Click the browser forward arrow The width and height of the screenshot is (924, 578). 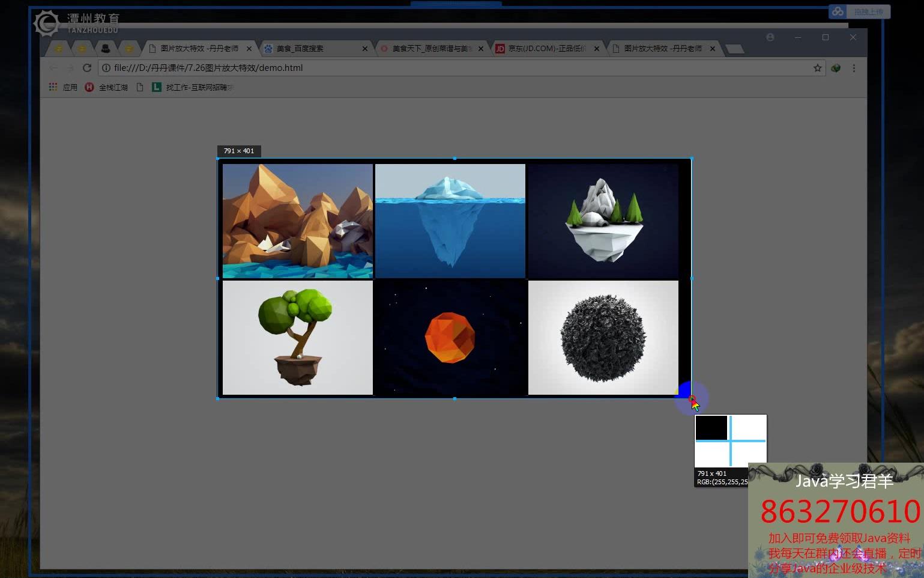[70, 68]
